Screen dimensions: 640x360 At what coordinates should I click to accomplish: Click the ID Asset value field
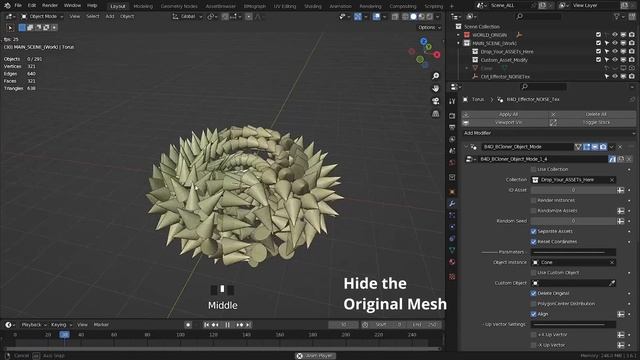[573, 190]
